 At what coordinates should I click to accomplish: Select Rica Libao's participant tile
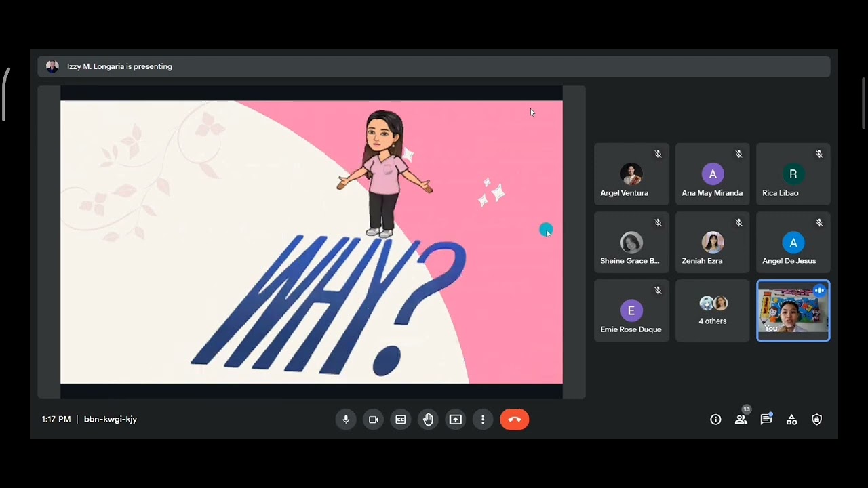793,174
